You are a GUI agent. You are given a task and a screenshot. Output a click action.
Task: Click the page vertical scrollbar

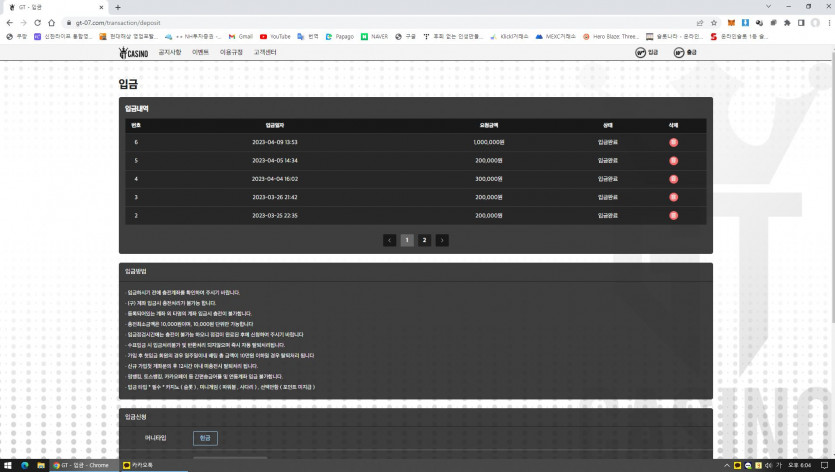click(x=832, y=186)
